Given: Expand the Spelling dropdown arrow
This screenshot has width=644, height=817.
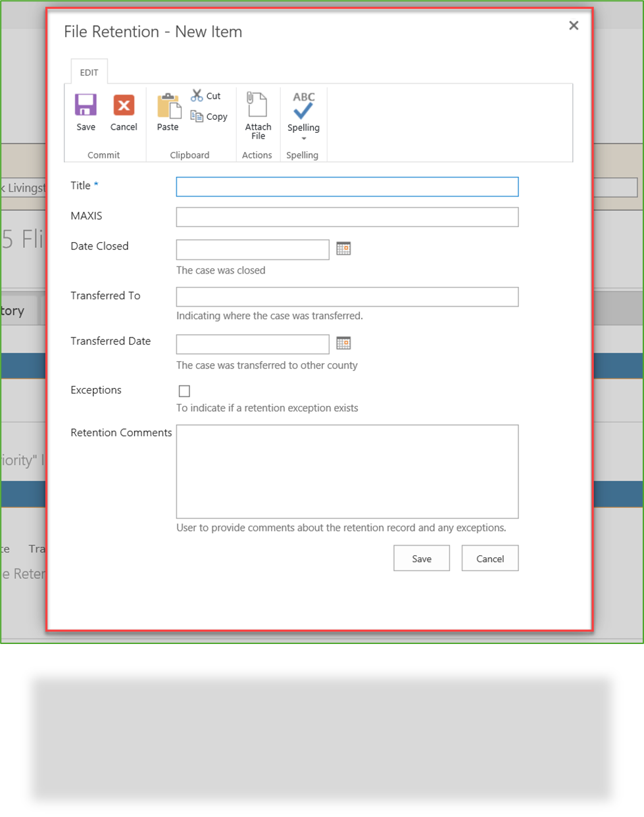Looking at the screenshot, I should pos(304,139).
